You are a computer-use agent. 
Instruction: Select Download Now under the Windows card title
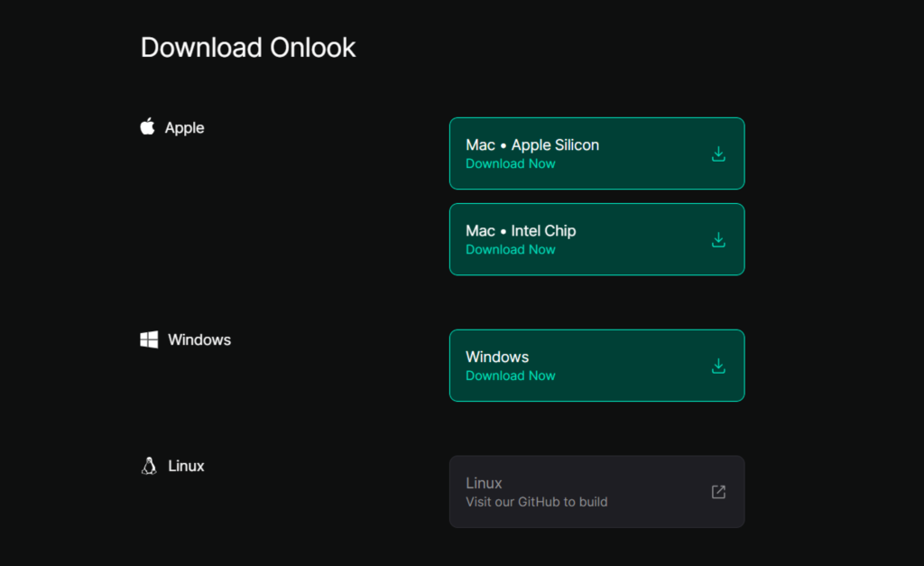coord(511,376)
